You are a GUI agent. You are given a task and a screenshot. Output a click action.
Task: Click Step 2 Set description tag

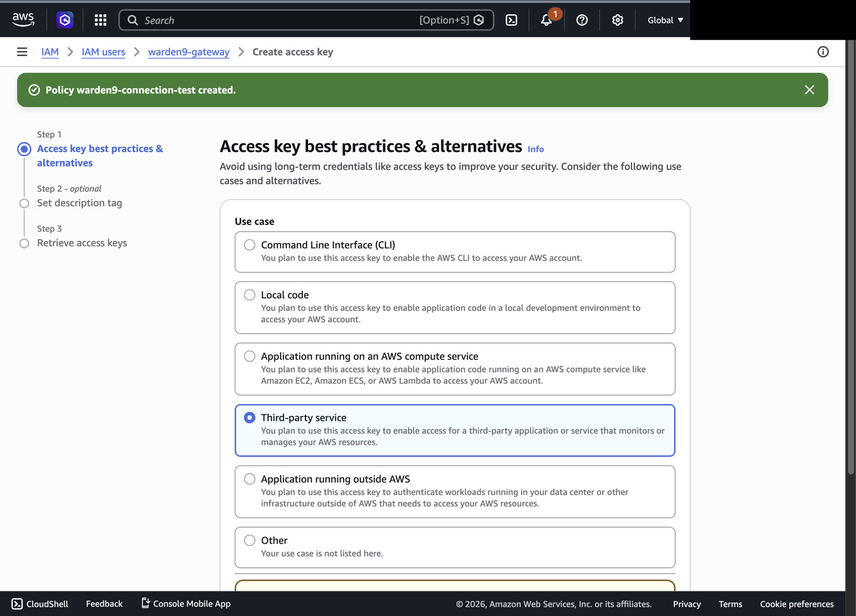pyautogui.click(x=79, y=203)
